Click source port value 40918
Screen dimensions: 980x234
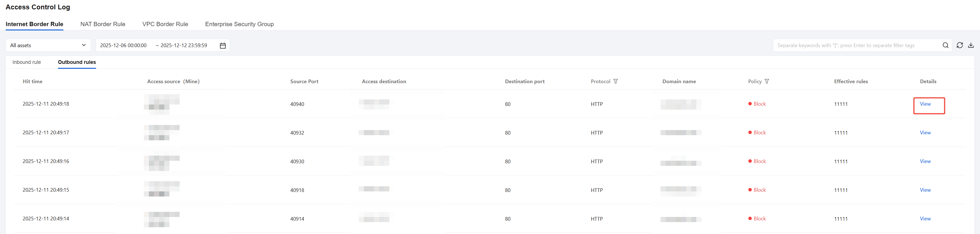tap(297, 190)
